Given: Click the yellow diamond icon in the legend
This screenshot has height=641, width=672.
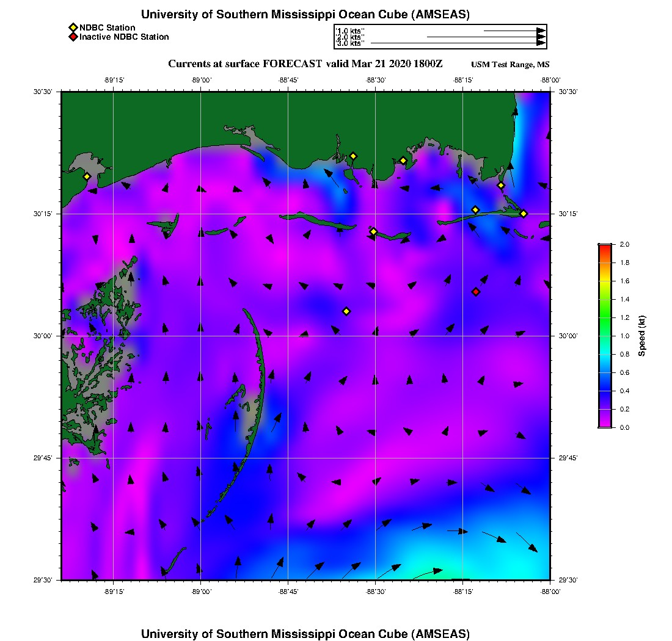Looking at the screenshot, I should [73, 27].
